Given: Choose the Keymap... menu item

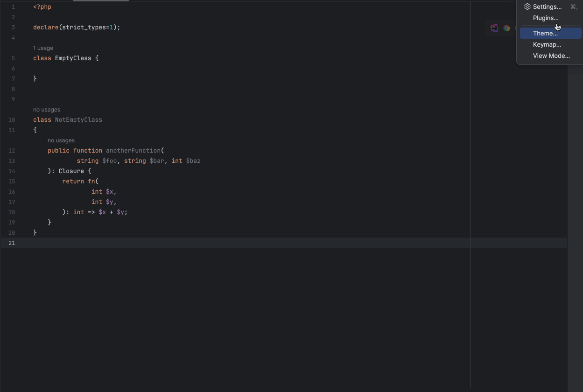Looking at the screenshot, I should (547, 45).
